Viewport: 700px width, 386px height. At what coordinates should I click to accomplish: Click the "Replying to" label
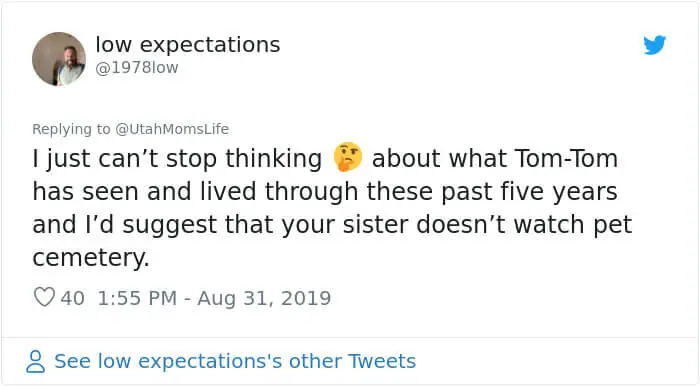click(71, 129)
